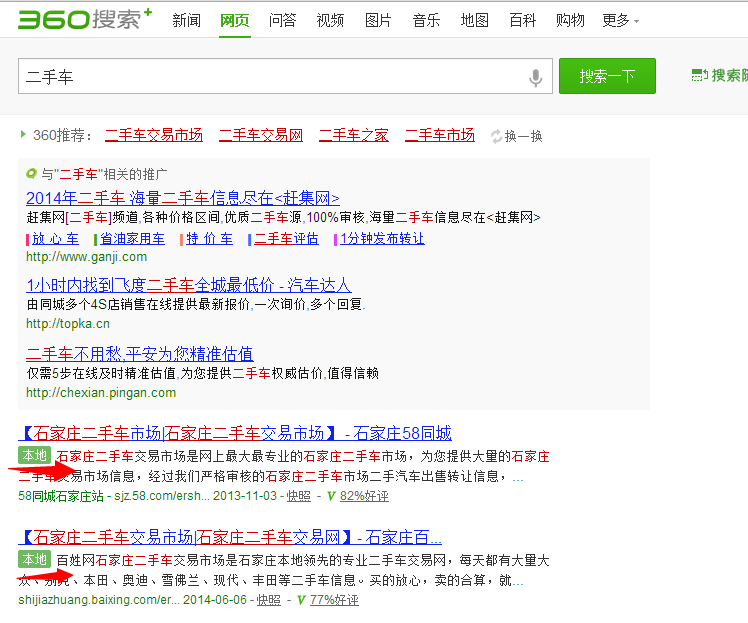Viewport: 748px width, 623px height.
Task: Open the 石家庄百... 百姓网 result title
Action: tap(230, 537)
